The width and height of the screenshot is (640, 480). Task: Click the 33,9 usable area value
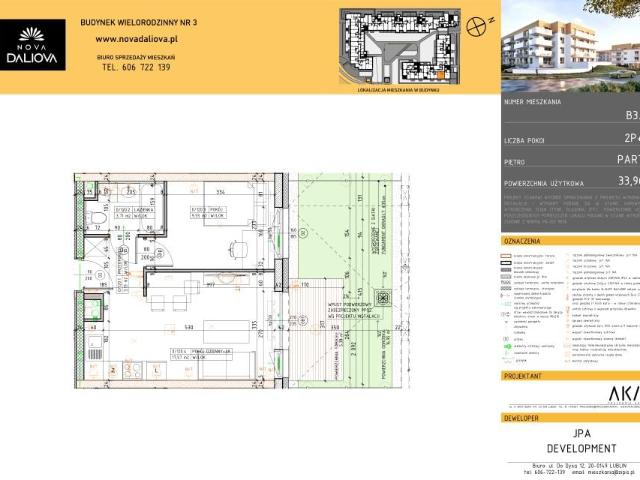point(629,180)
